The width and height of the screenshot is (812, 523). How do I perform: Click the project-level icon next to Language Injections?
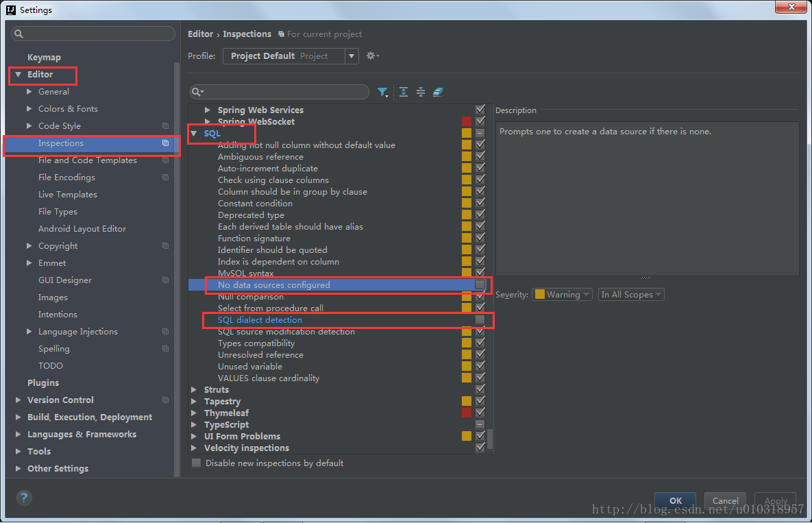click(x=165, y=331)
